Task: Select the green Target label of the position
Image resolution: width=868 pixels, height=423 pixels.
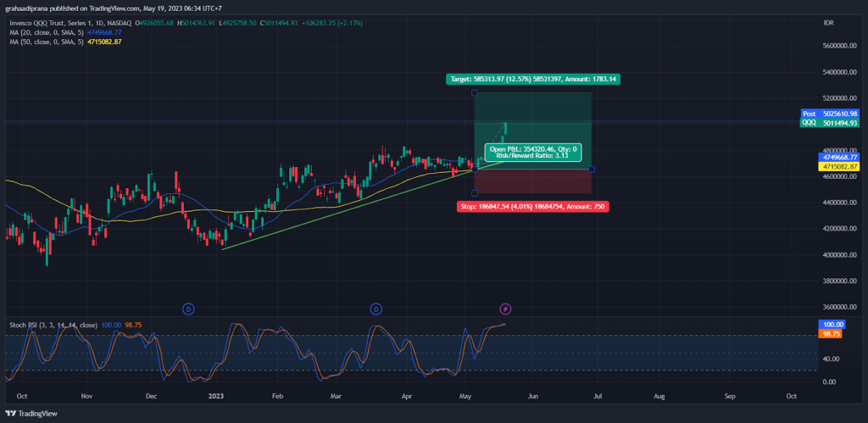Action: point(533,79)
